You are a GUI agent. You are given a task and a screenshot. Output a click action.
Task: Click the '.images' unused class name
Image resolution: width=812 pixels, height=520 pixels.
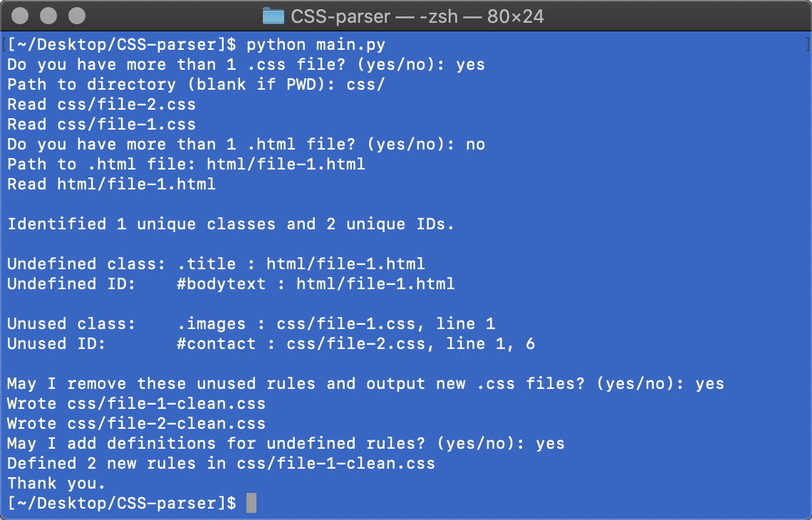pyautogui.click(x=211, y=324)
